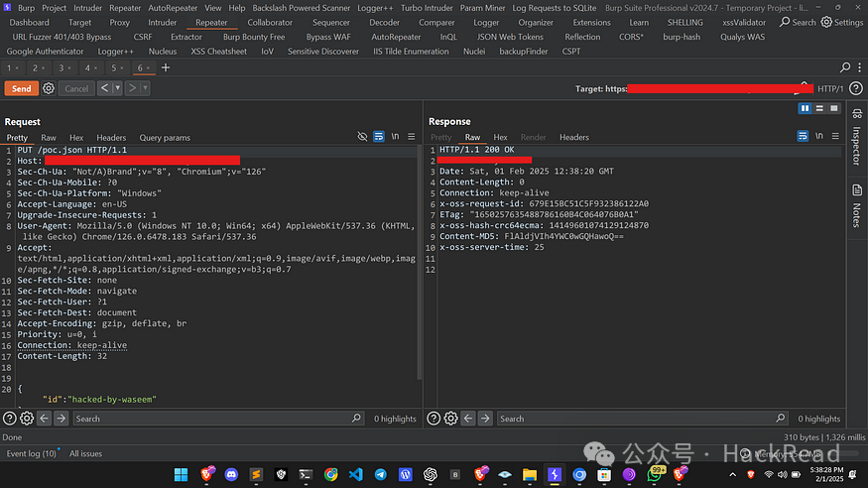Open Request Headers tab
This screenshot has width=868, height=488.
pos(111,138)
